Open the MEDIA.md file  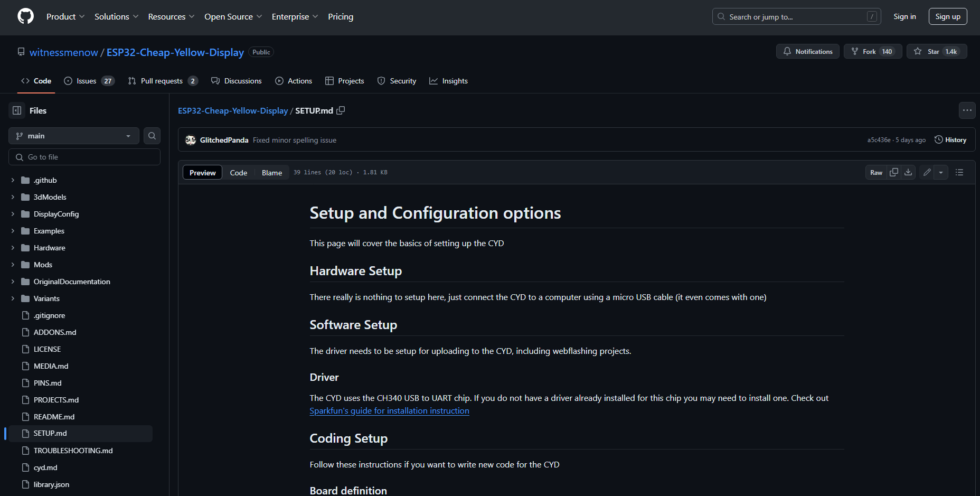point(51,366)
